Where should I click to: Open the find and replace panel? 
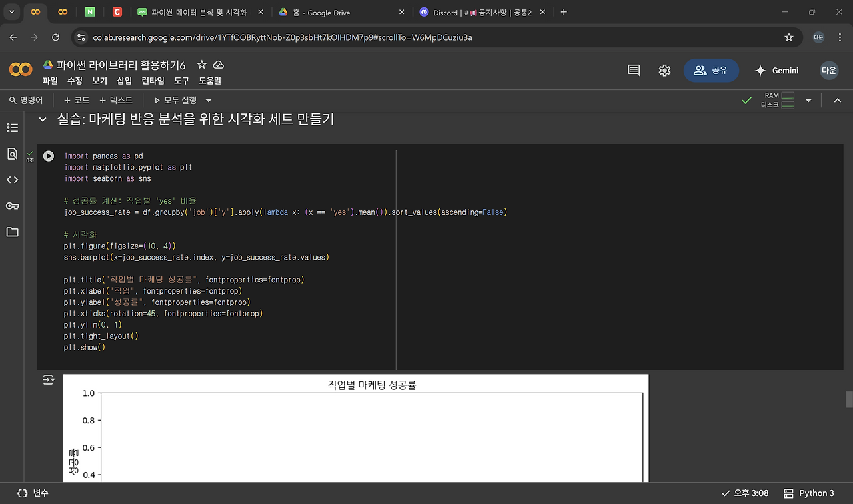pos(12,154)
